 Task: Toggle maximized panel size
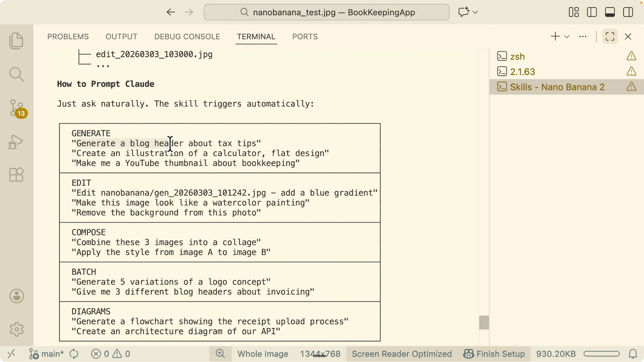(x=610, y=37)
